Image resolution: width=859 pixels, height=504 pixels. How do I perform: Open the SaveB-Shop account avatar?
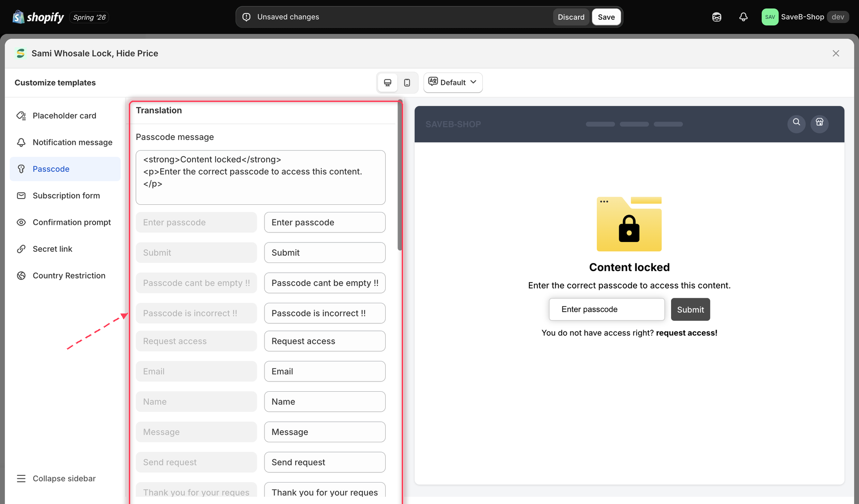point(770,17)
